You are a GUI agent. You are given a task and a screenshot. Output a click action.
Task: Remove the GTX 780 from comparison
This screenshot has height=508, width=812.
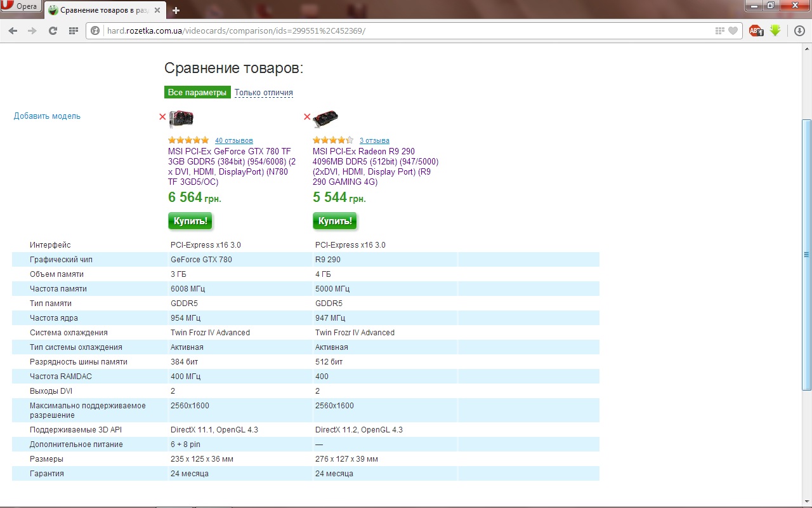162,117
